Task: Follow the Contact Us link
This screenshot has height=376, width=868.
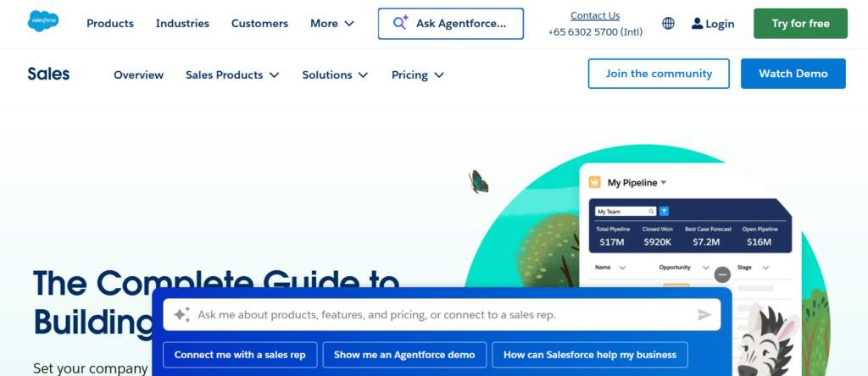Action: [x=595, y=15]
